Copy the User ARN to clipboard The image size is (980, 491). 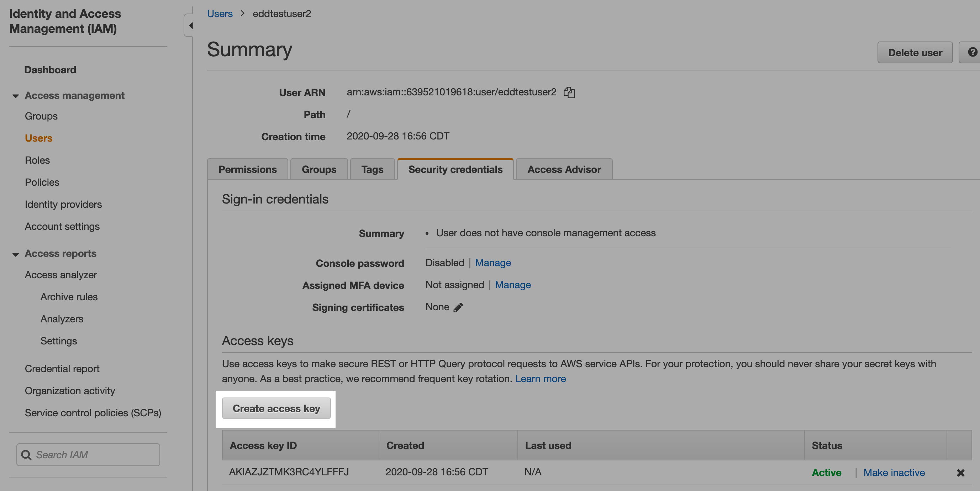pos(569,93)
